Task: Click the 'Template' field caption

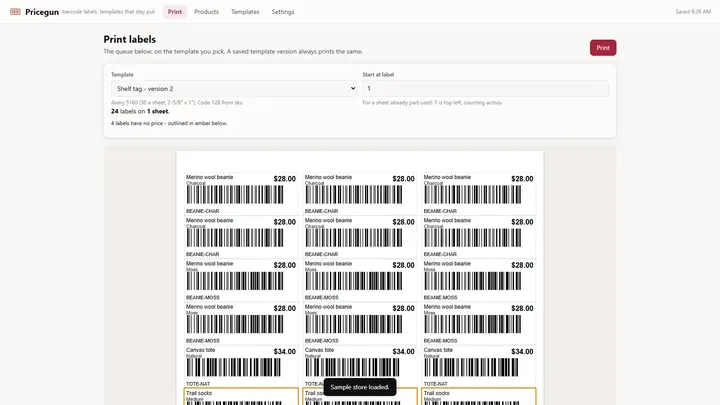Action: [x=122, y=74]
